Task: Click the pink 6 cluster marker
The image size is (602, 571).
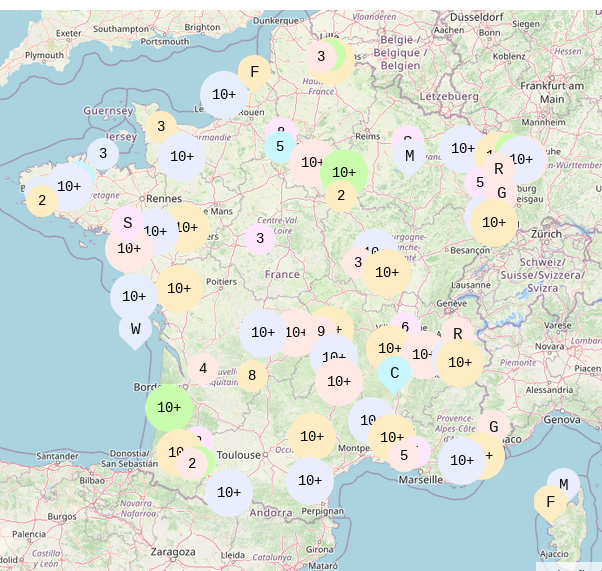Action: click(x=405, y=327)
